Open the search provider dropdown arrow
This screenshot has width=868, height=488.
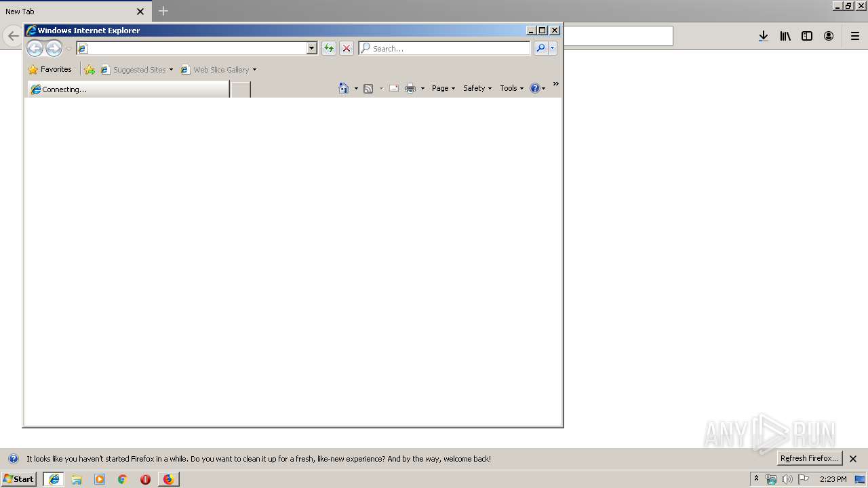pyautogui.click(x=553, y=48)
